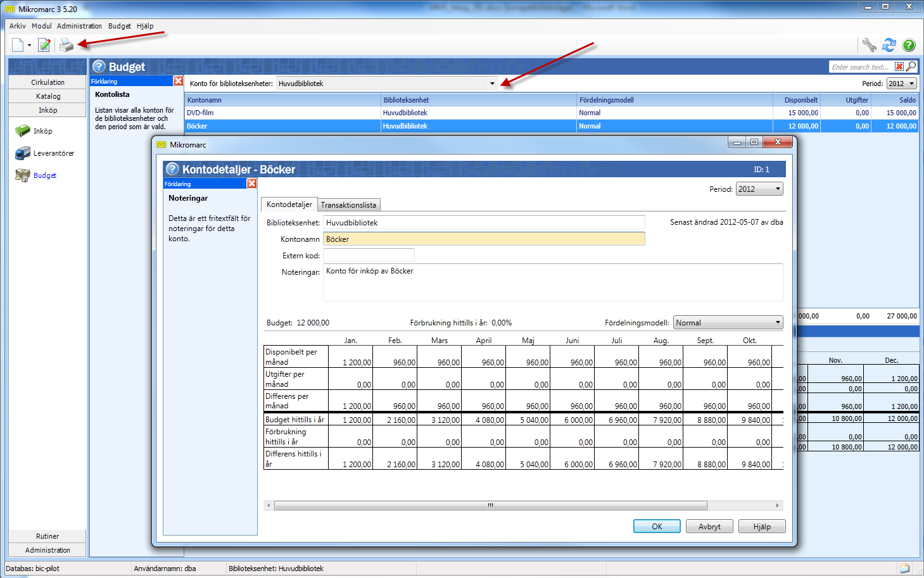Click the scrollbar right arrow in dialog
This screenshot has height=578, width=924.
click(x=778, y=505)
